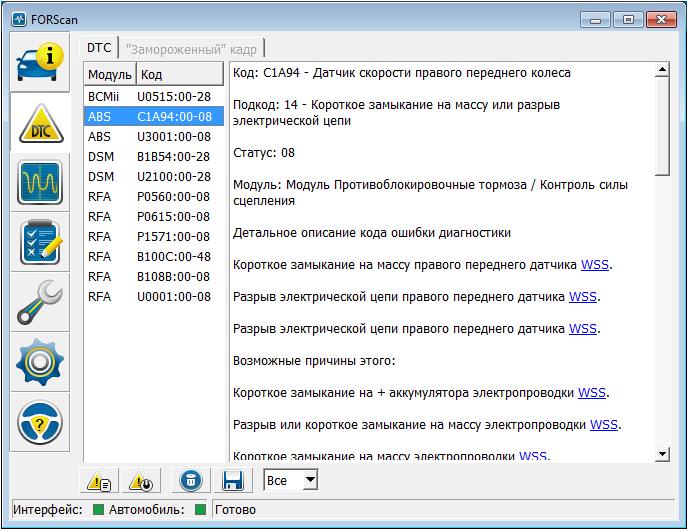Click the Код column header
The height and width of the screenshot is (530, 688).
coord(180,74)
